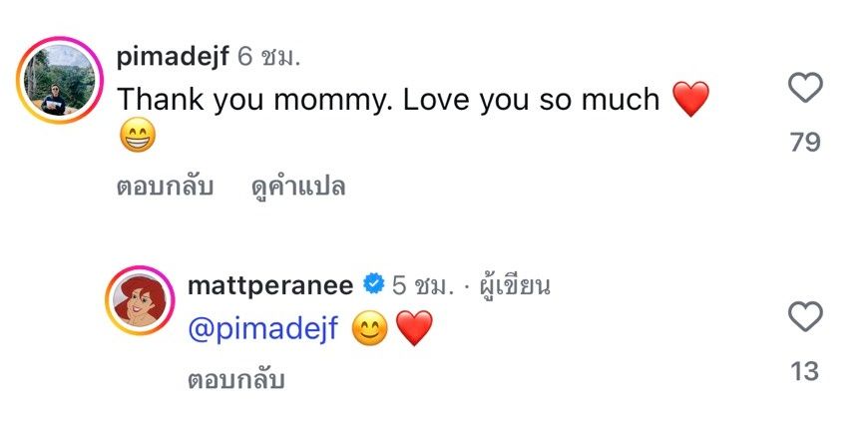Click the '5 ชม.' timestamp
The width and height of the screenshot is (868, 430).
[424, 286]
